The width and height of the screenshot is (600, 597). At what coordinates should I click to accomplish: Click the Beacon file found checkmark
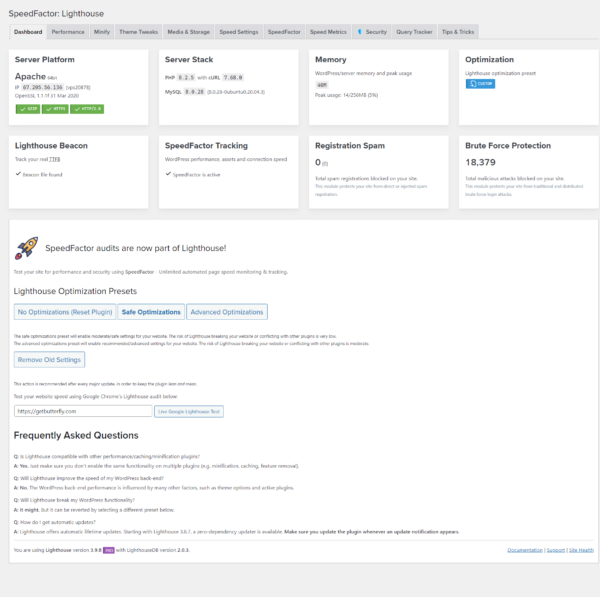[18, 174]
